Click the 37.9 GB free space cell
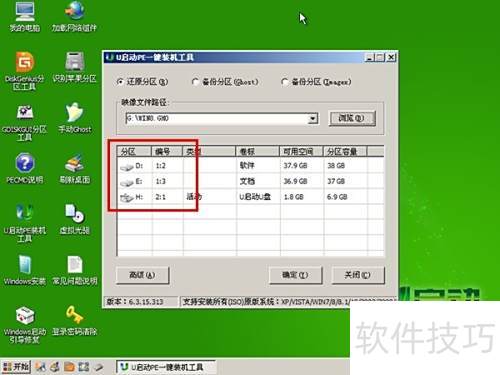The width and height of the screenshot is (500, 375). (295, 166)
